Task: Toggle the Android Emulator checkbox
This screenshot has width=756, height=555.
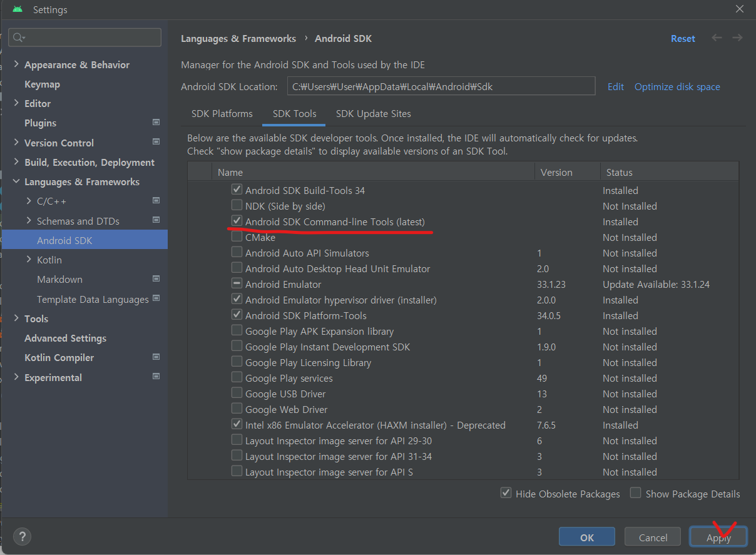Action: click(x=237, y=283)
